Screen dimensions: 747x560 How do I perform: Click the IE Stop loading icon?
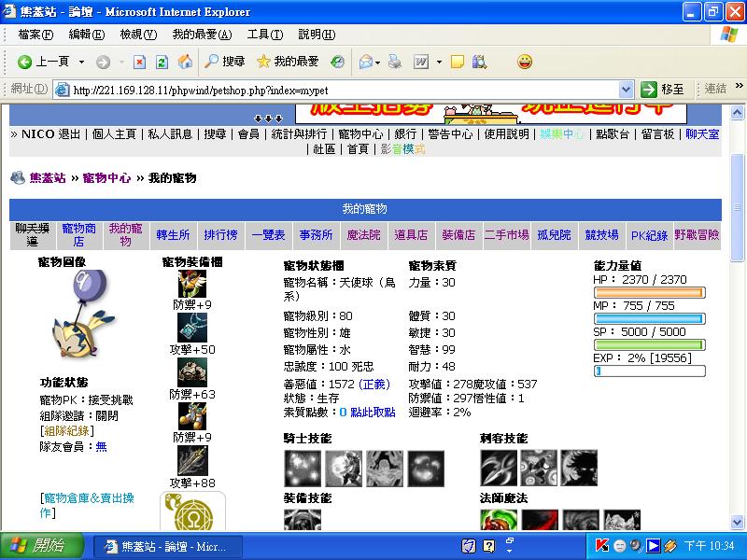coord(139,62)
